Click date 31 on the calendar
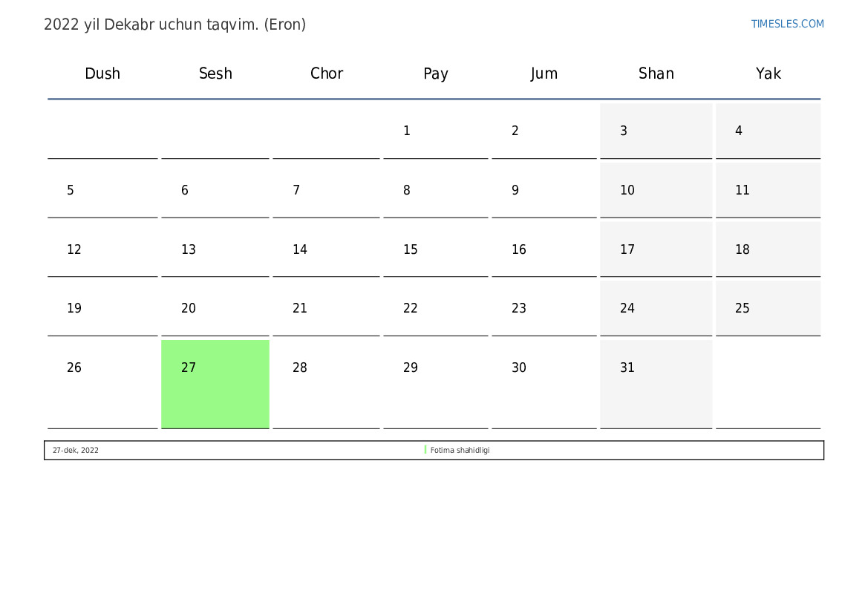 [x=627, y=368]
